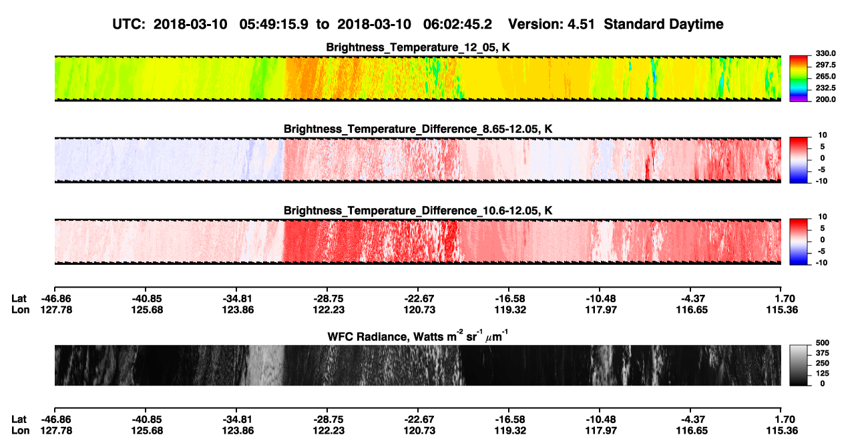The width and height of the screenshot is (868, 445).
Task: Click longitude '117.97' on the bottom axis
Action: (600, 430)
